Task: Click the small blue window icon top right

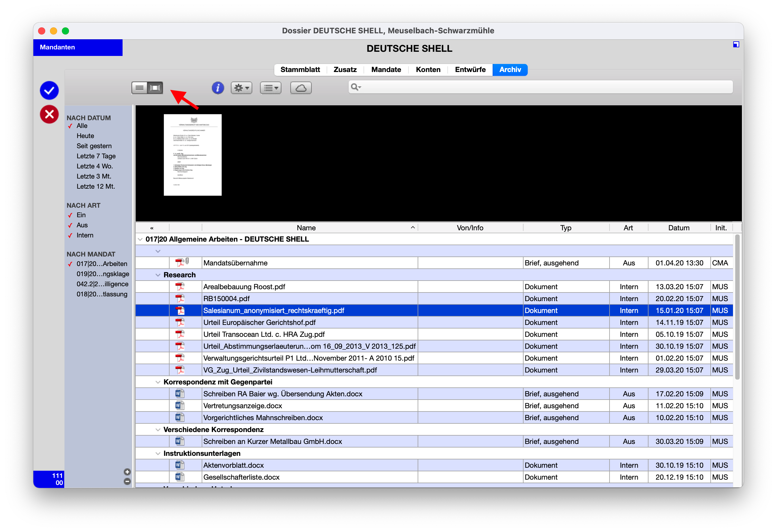Action: (x=736, y=44)
